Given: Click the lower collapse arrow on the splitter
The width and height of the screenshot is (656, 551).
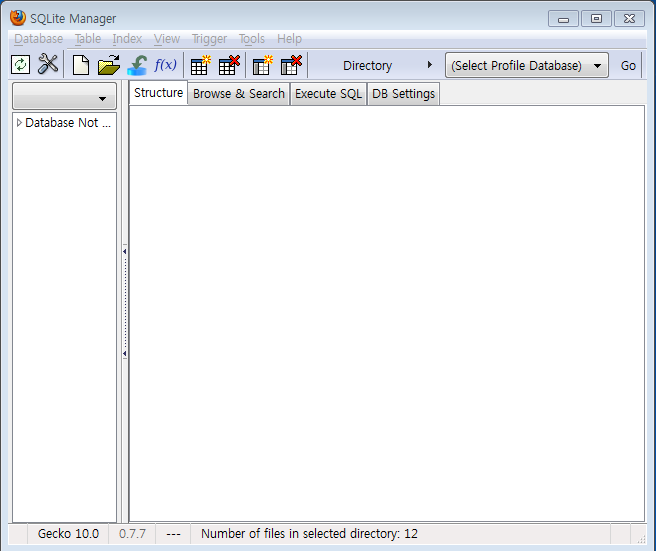Looking at the screenshot, I should point(125,354).
